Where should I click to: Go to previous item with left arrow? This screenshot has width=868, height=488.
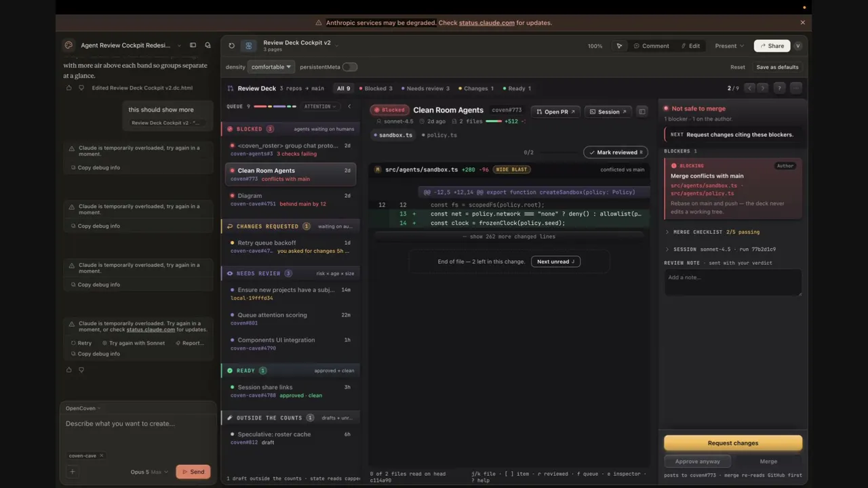tap(749, 88)
